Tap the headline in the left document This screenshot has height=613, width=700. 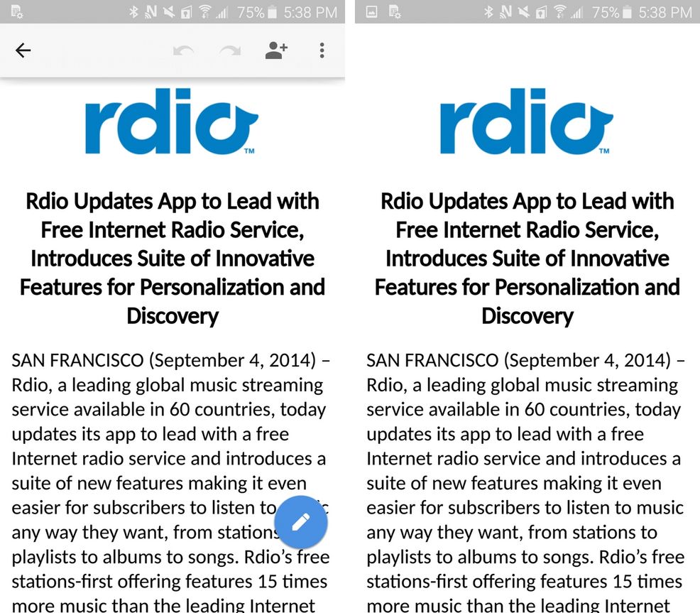coord(173,259)
